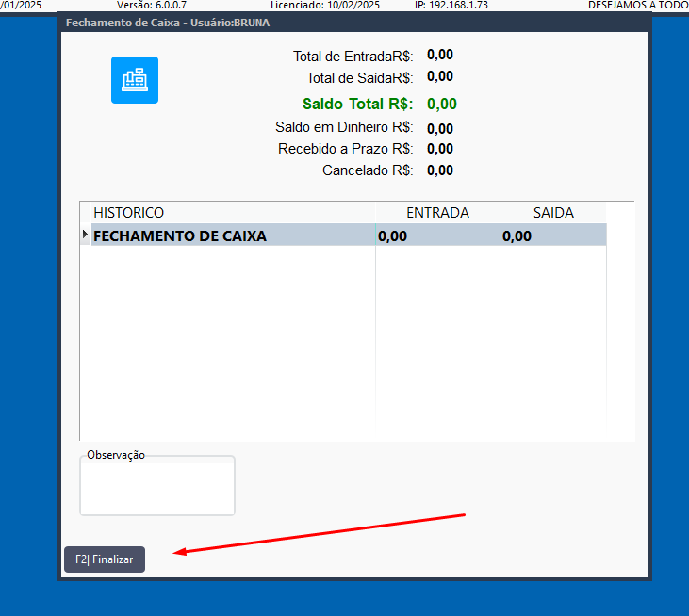Click the 0,00 cell under ENTRADA
The image size is (689, 616).
(x=437, y=235)
